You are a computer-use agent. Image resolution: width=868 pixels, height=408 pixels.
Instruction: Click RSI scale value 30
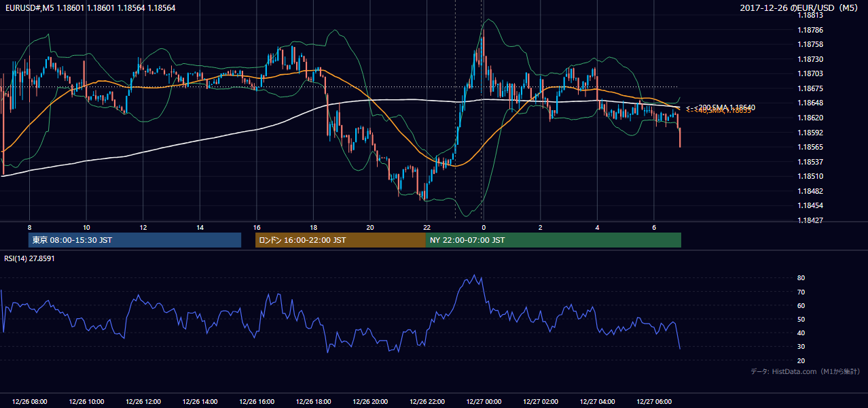[801, 347]
